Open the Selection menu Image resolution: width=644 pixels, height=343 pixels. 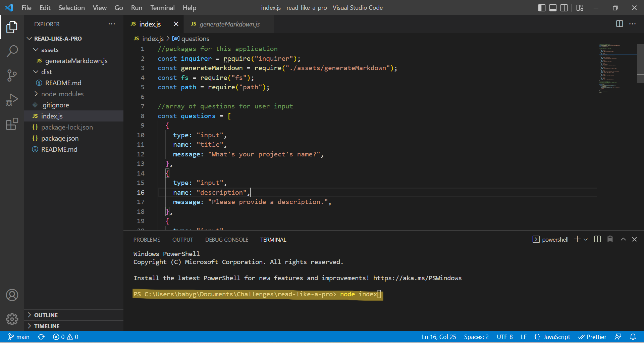71,8
